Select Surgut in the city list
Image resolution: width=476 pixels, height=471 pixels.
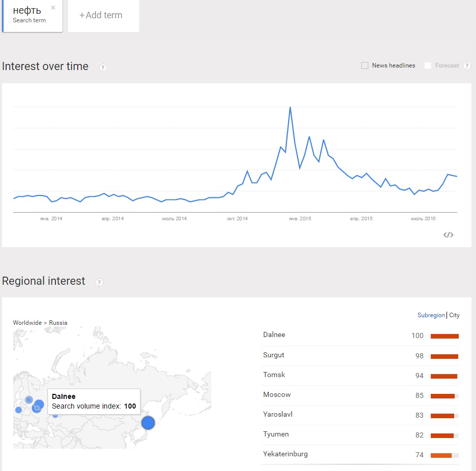[x=274, y=355]
